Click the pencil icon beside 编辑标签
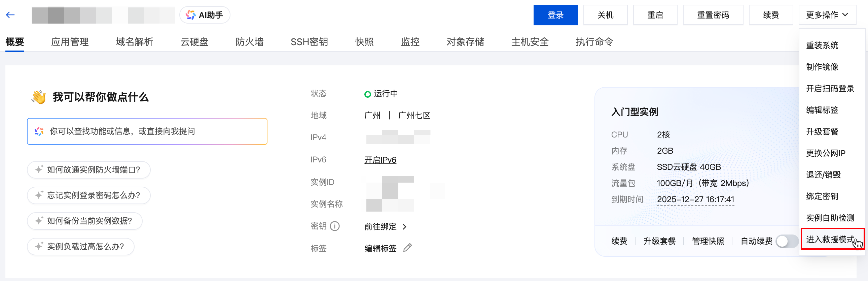Viewport: 868px width, 281px height. click(407, 248)
